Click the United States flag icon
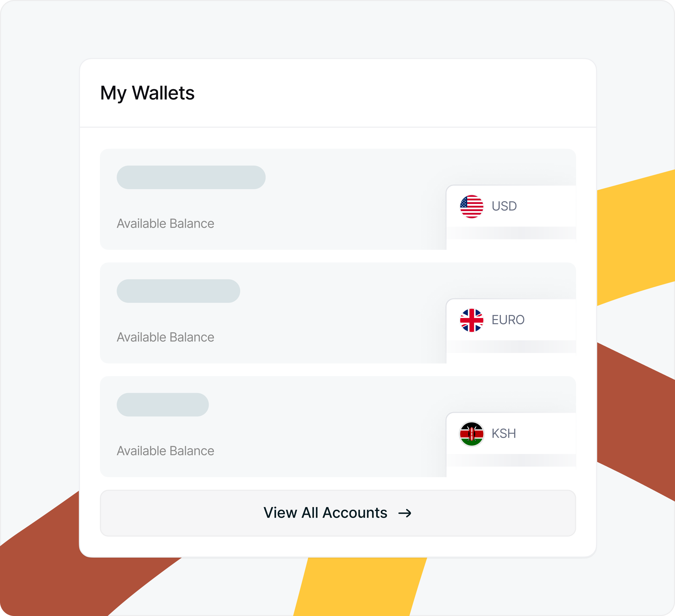Image resolution: width=675 pixels, height=616 pixels. point(471,206)
